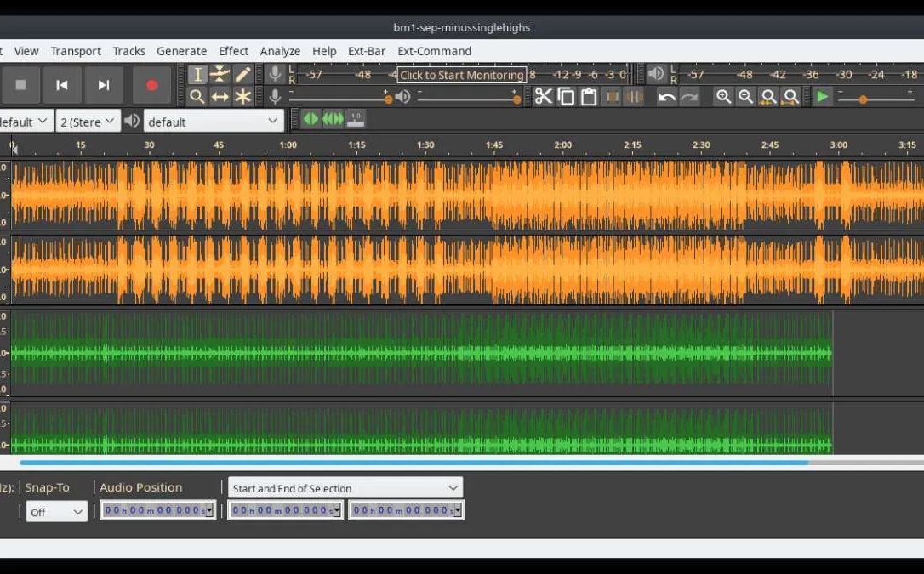
Task: Select the I-beam Selection tool
Action: 197,75
